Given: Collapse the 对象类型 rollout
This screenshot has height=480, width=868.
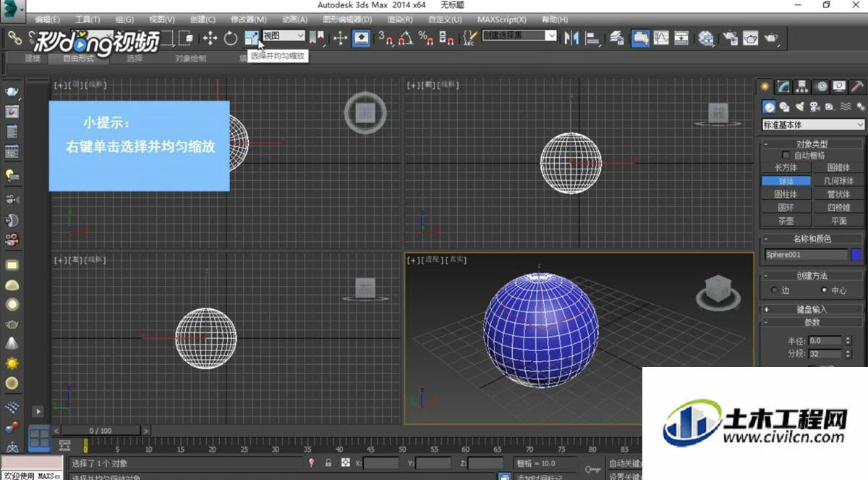Looking at the screenshot, I should coord(812,143).
